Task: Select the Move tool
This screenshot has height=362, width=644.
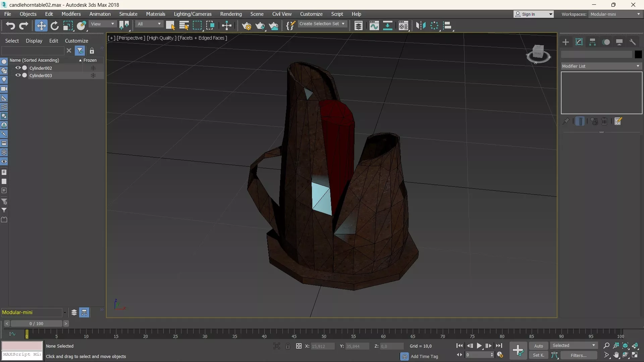Action: click(x=41, y=26)
